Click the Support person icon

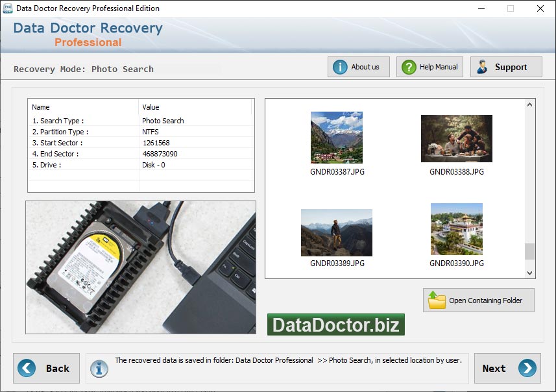click(482, 67)
